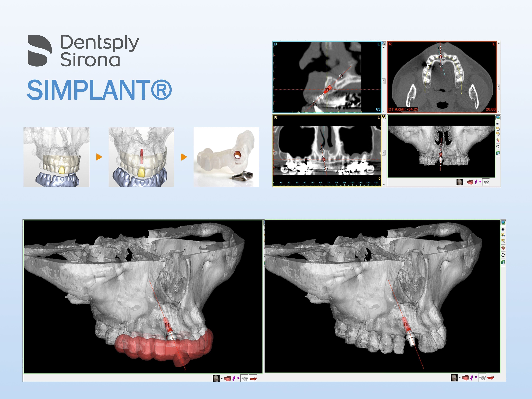The image size is (532, 399).
Task: Click the upper 3D settings icon in lower-right toolbar
Action: coord(503,235)
